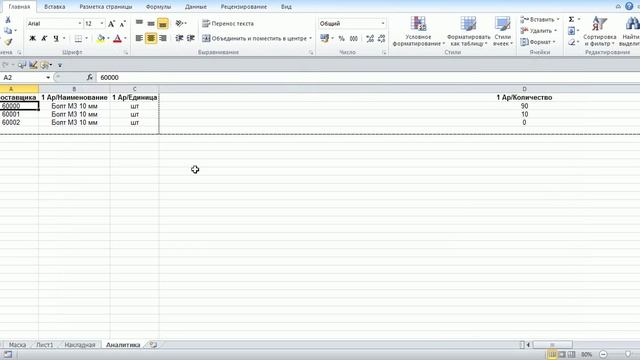Open the Рецензирование ribbon tab

(244, 7)
